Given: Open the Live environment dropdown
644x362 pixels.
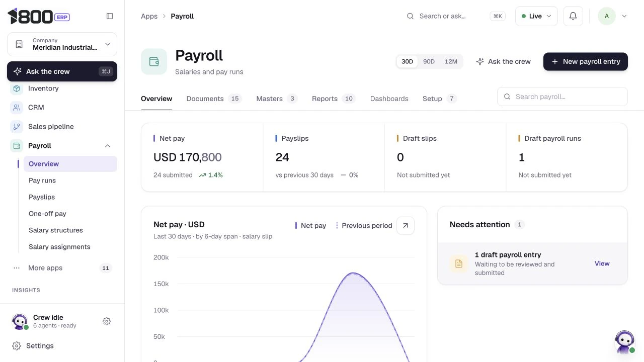Looking at the screenshot, I should [x=536, y=16].
